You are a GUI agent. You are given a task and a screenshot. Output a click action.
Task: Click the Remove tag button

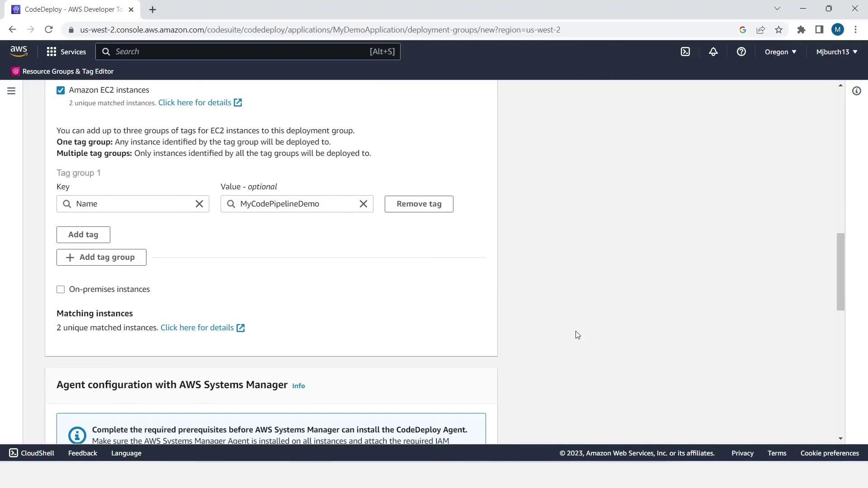419,204
